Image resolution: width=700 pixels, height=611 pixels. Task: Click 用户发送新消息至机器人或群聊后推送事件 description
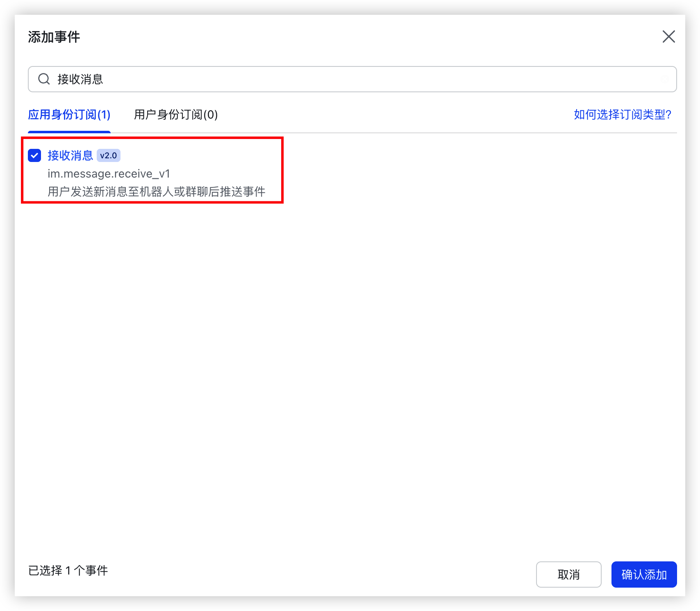(x=156, y=192)
